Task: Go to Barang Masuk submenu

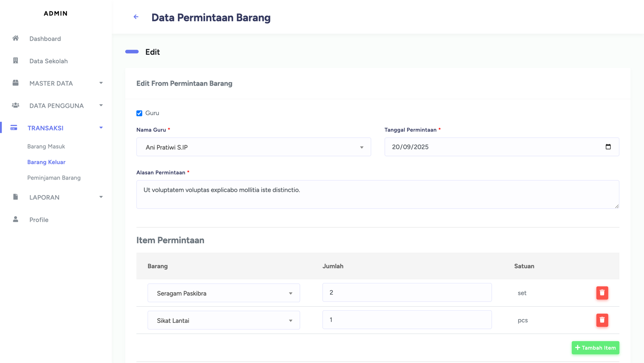Action: click(x=46, y=146)
